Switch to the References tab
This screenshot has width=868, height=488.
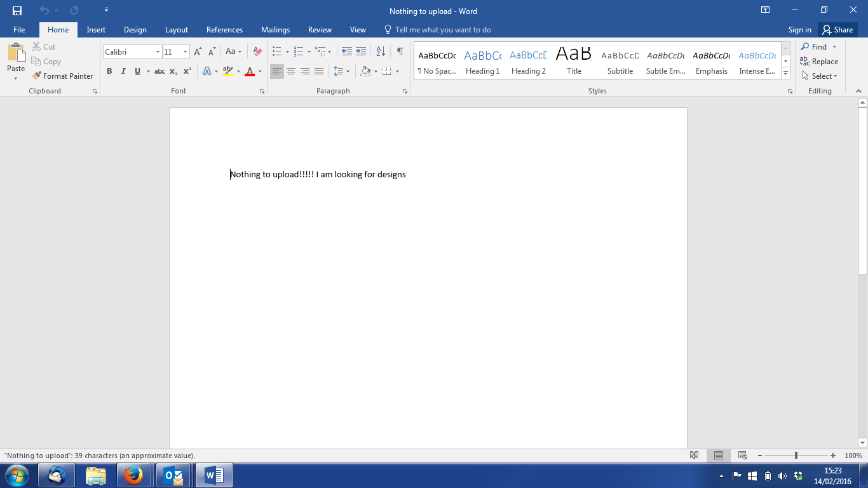pos(224,30)
